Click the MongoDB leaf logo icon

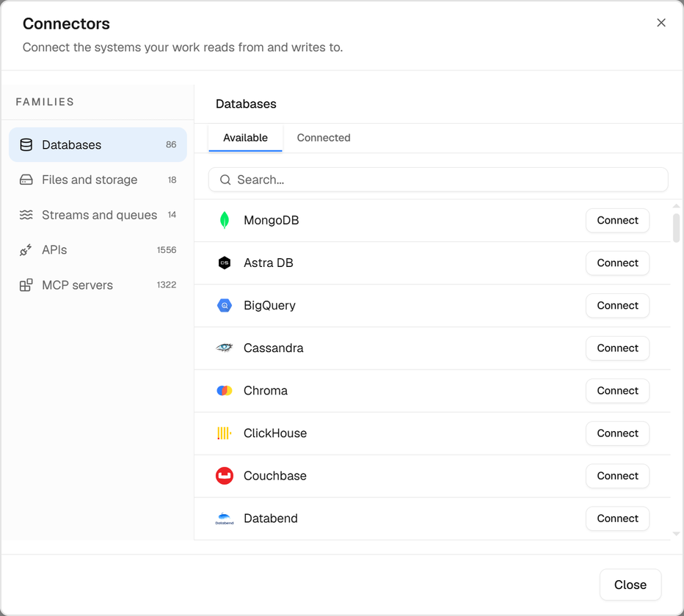point(225,220)
